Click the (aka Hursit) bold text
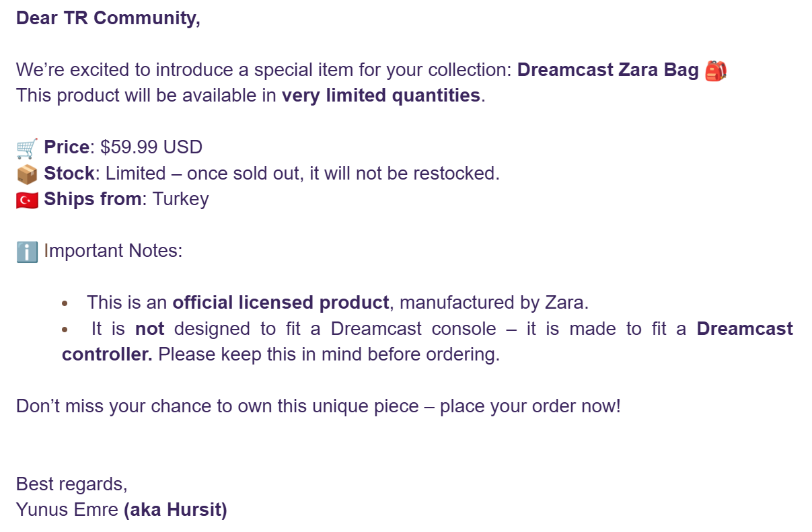This screenshot has height=532, width=812. click(176, 510)
